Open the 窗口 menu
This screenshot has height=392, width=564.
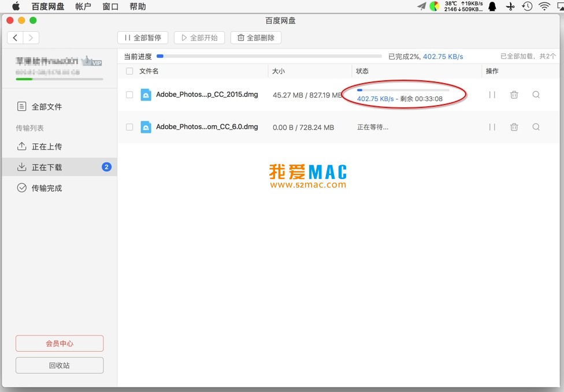click(110, 6)
